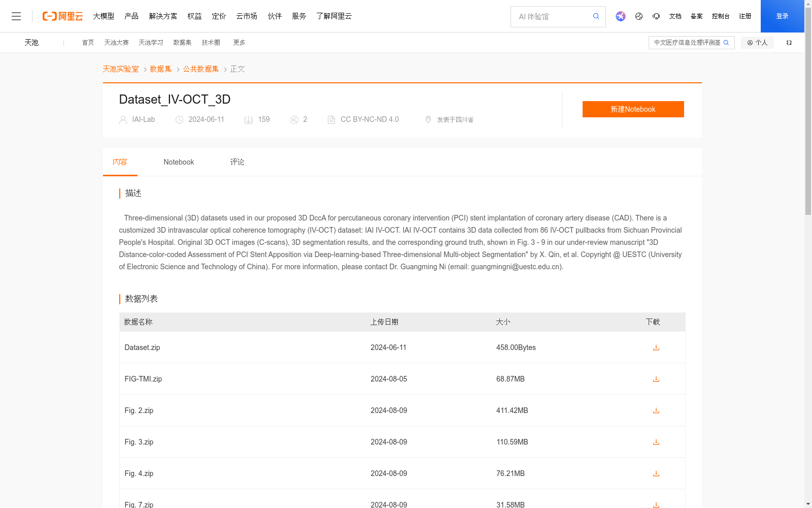Click the Dataset.zip file name
The height and width of the screenshot is (508, 812).
pos(142,347)
